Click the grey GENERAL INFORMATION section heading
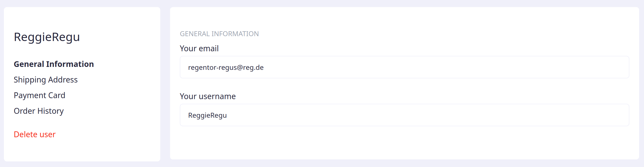This screenshot has width=644, height=167. [219, 34]
